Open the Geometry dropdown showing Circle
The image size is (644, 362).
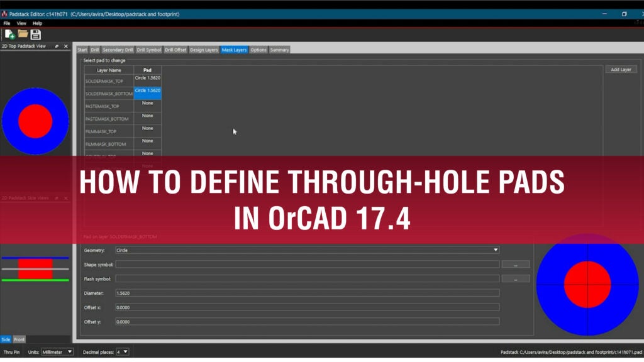pyautogui.click(x=496, y=250)
